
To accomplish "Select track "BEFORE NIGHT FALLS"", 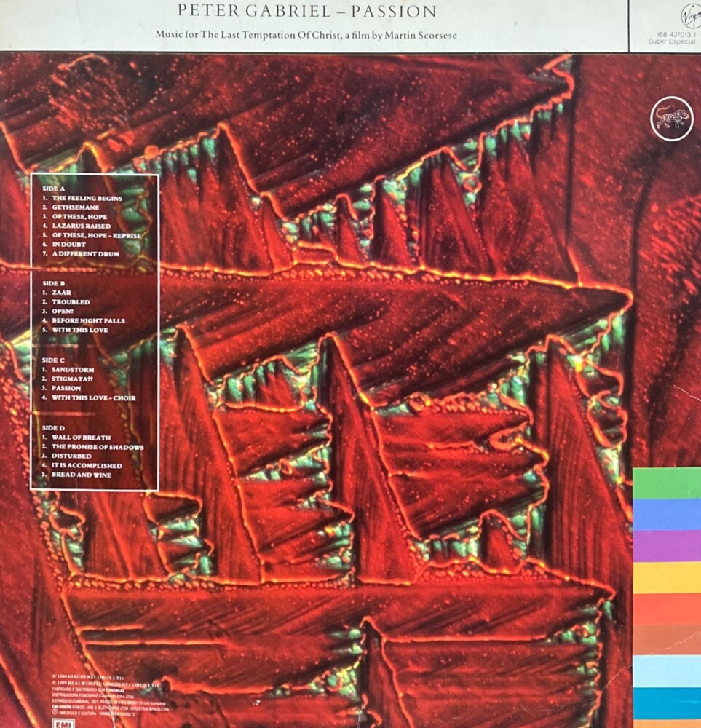I will [88, 320].
